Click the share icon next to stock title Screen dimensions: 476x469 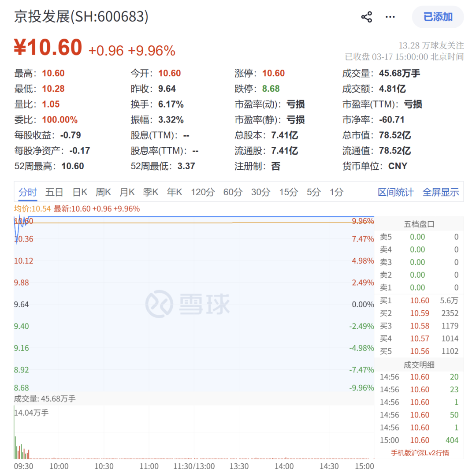[x=366, y=17]
